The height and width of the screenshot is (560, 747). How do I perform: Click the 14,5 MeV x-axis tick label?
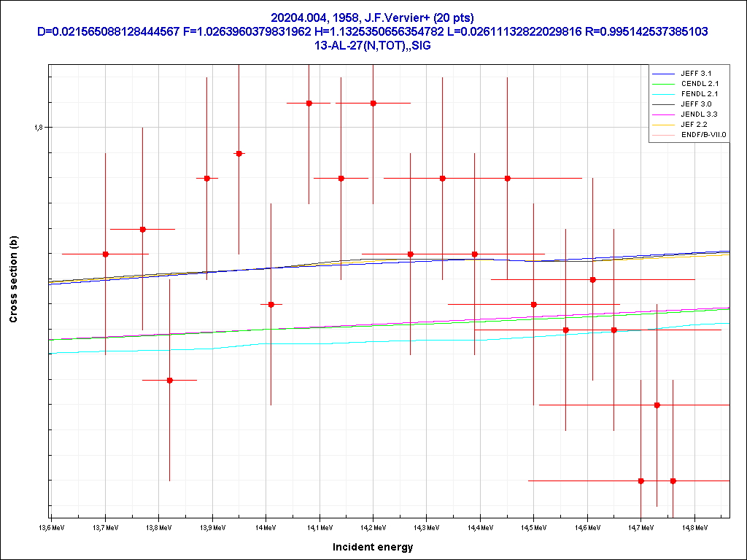point(533,526)
